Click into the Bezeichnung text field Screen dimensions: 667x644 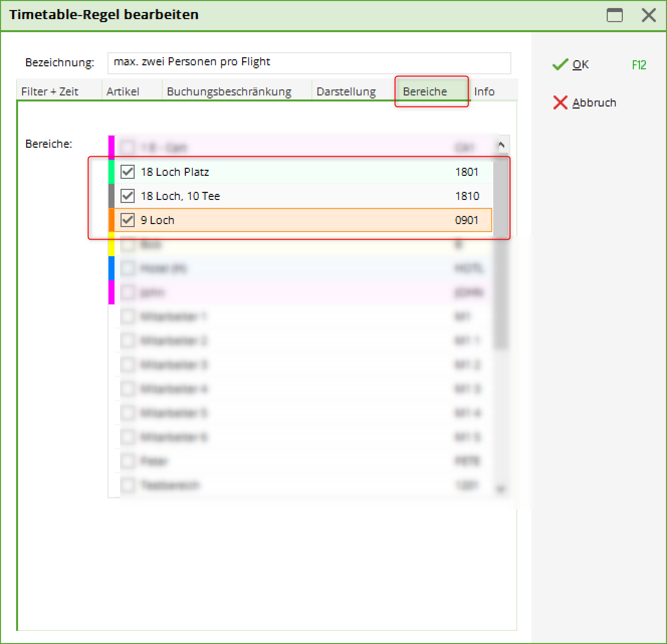(x=309, y=63)
